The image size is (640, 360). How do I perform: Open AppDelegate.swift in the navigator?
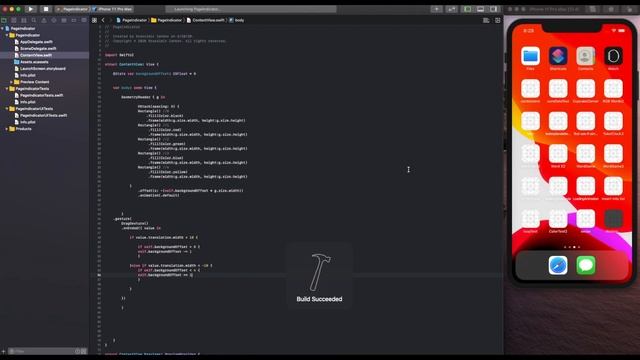click(x=33, y=42)
